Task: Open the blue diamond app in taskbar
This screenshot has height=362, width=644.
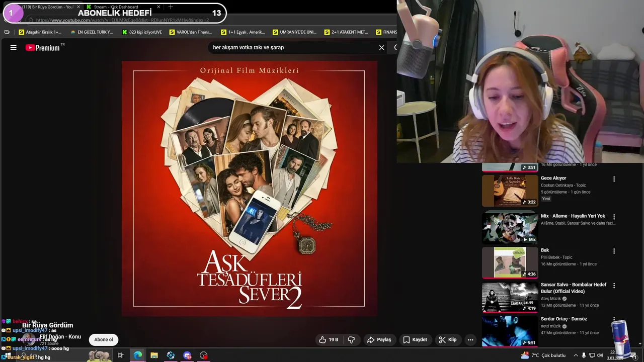Action: [x=171, y=355]
